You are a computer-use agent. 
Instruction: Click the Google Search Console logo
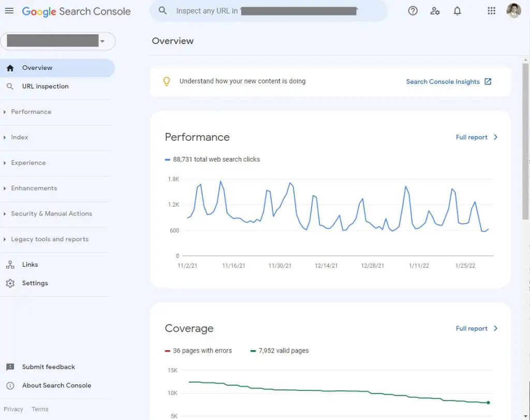click(x=76, y=11)
